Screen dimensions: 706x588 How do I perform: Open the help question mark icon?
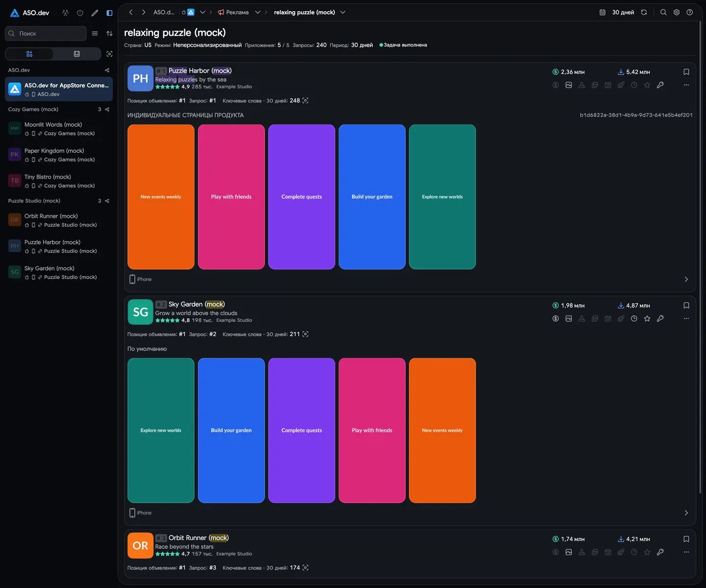[x=690, y=12]
